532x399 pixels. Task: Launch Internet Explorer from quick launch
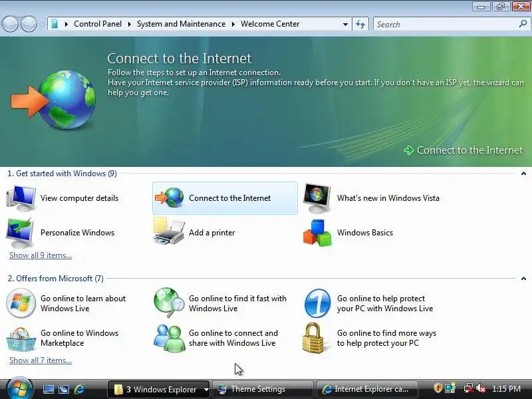79,389
